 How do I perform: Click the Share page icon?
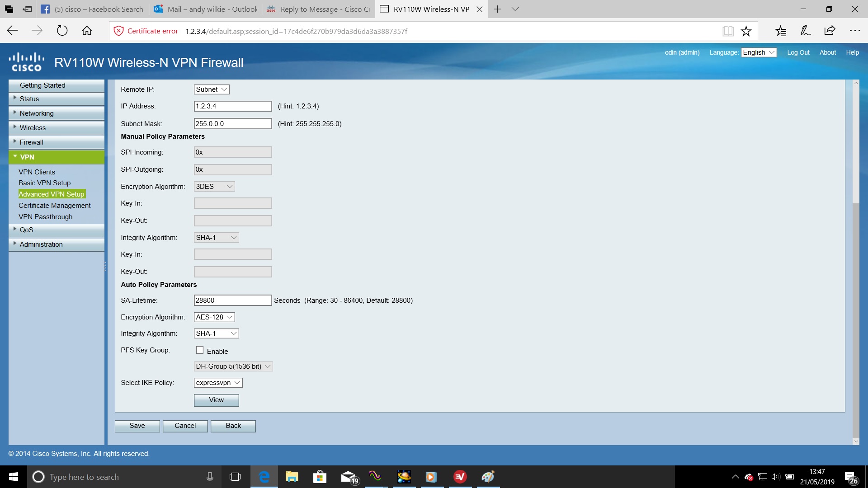tap(830, 31)
